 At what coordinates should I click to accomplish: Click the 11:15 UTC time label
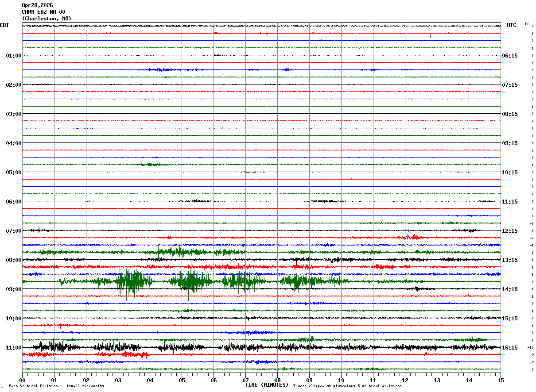pos(510,202)
